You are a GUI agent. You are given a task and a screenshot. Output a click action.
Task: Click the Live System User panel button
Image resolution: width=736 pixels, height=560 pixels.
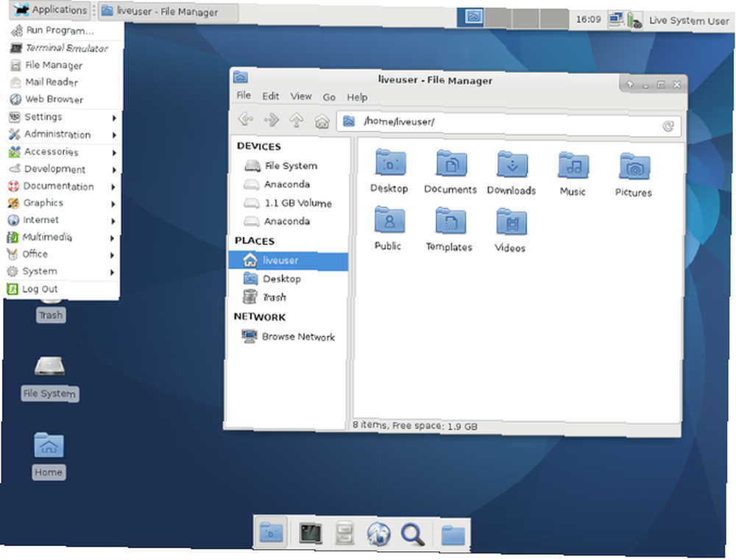[689, 21]
